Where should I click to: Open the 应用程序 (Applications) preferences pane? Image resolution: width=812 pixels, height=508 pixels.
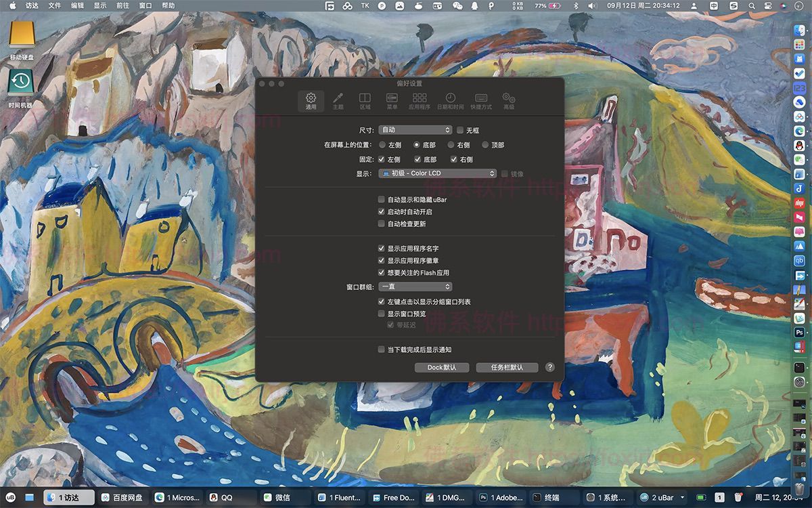(420, 101)
